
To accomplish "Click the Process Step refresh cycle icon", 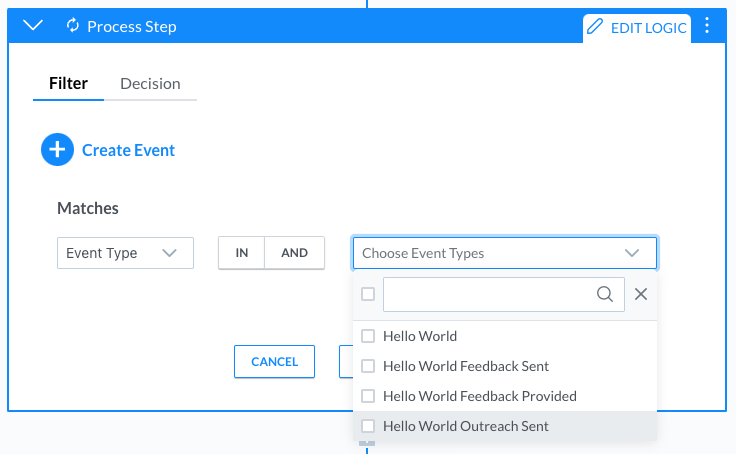I will (73, 25).
